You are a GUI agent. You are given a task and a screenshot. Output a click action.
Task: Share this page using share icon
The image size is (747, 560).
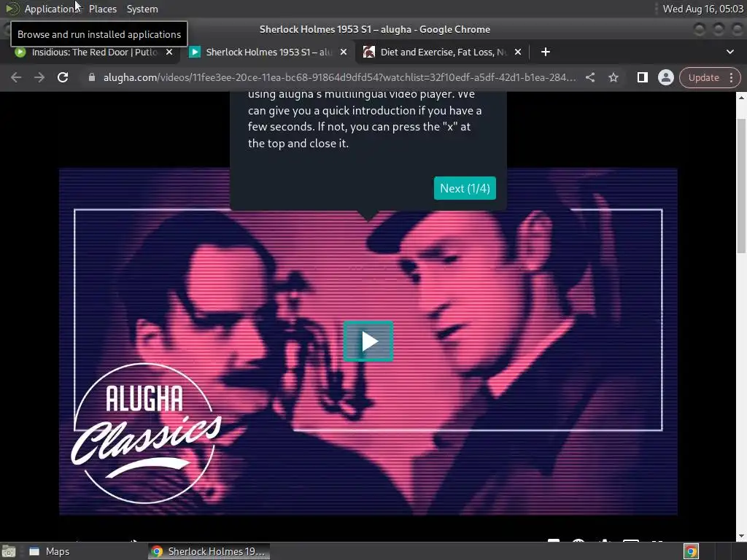(x=589, y=77)
